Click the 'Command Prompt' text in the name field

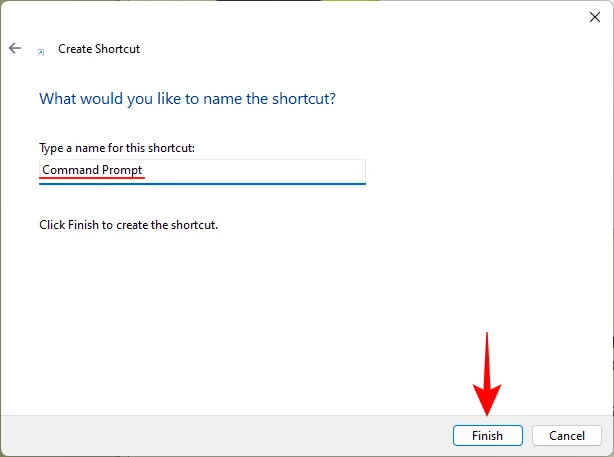(x=92, y=170)
